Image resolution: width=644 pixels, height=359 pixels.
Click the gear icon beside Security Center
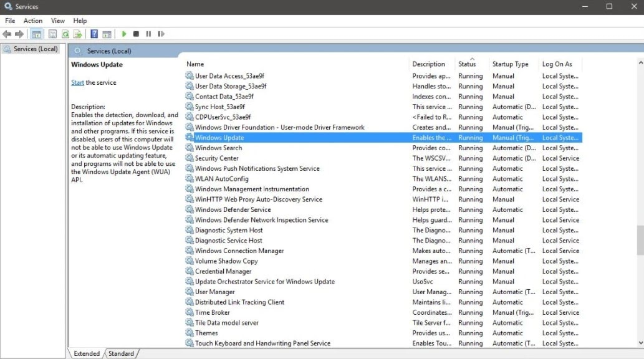190,158
